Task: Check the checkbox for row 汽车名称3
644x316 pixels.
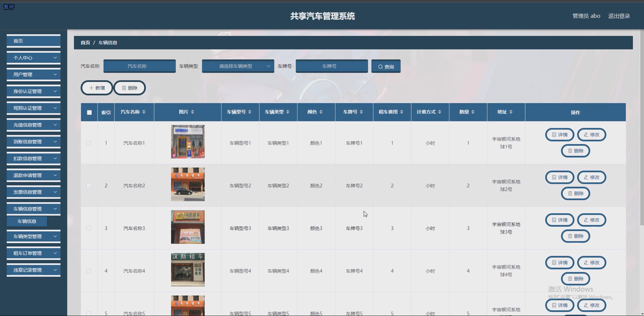Action: click(89, 229)
